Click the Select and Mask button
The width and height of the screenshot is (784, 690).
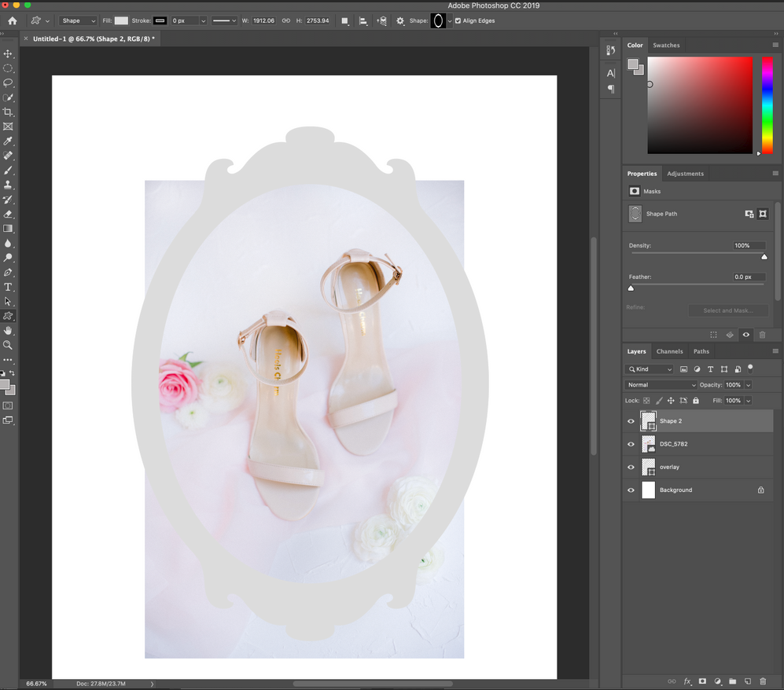tap(728, 310)
